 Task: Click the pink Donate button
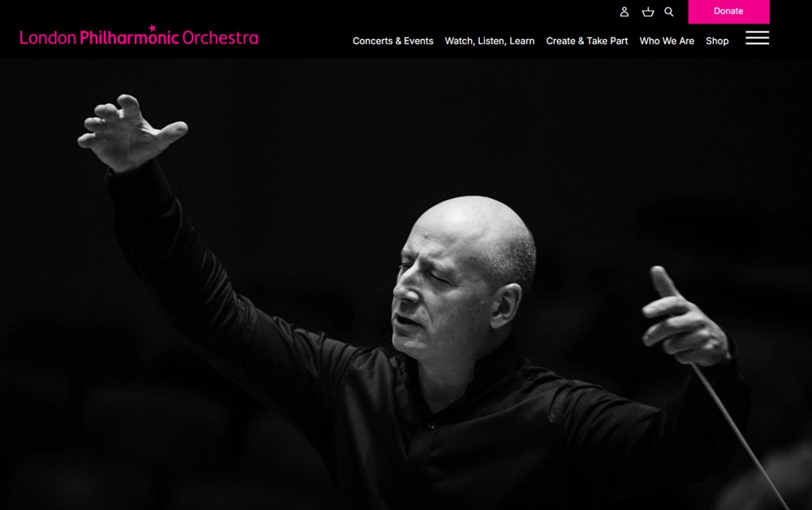pos(728,11)
